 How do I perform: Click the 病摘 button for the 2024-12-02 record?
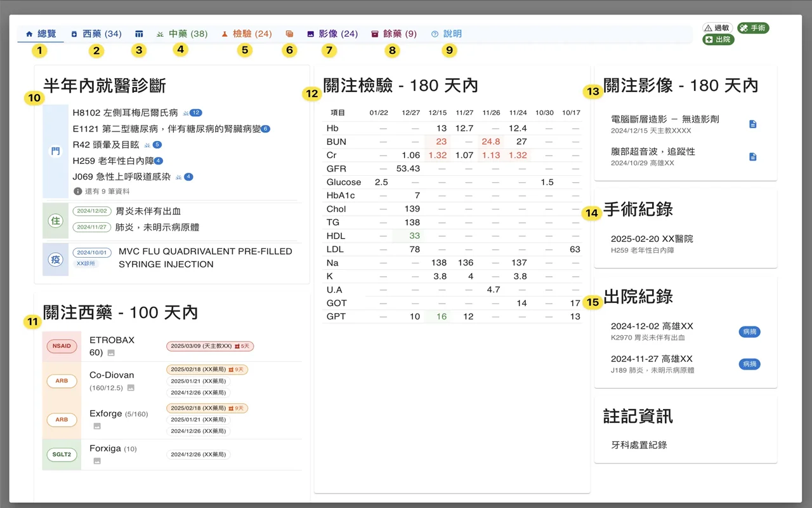[x=749, y=331]
